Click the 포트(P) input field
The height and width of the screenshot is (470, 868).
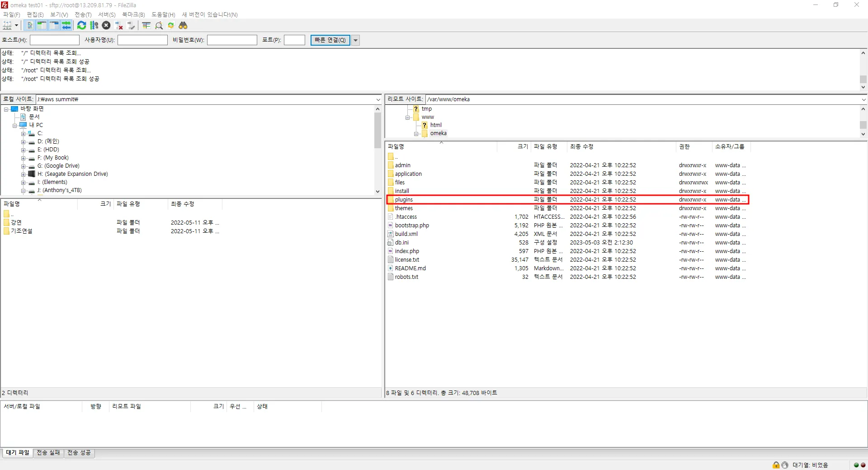pos(295,40)
